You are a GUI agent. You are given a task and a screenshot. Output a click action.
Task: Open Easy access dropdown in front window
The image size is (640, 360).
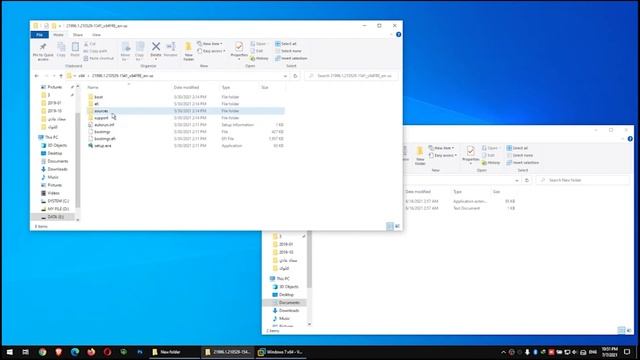coord(211,51)
